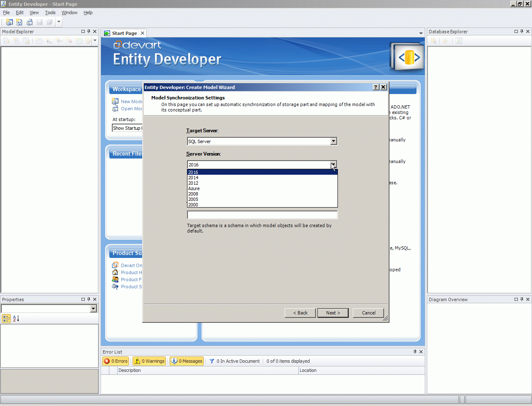Toggle the 0 Messages filter
This screenshot has height=406, width=532.
pyautogui.click(x=187, y=361)
